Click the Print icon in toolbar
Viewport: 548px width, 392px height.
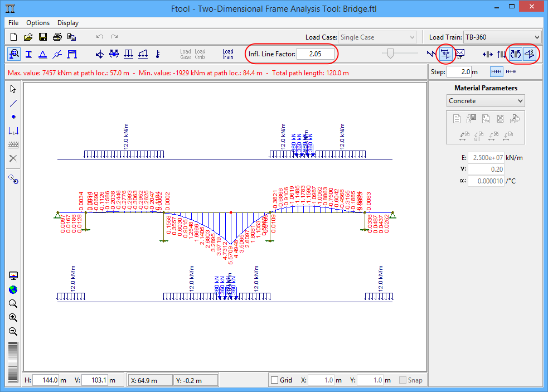coord(57,37)
